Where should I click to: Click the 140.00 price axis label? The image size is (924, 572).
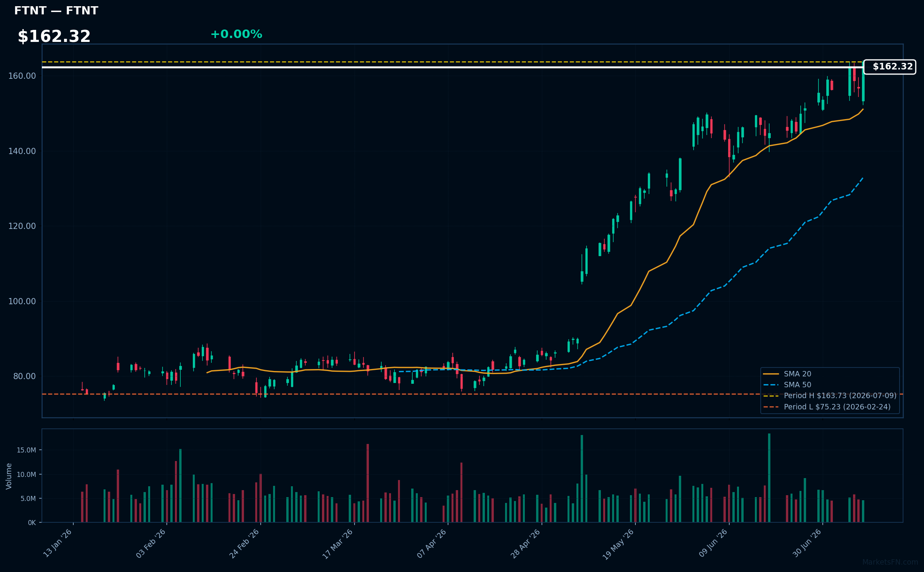tap(22, 151)
